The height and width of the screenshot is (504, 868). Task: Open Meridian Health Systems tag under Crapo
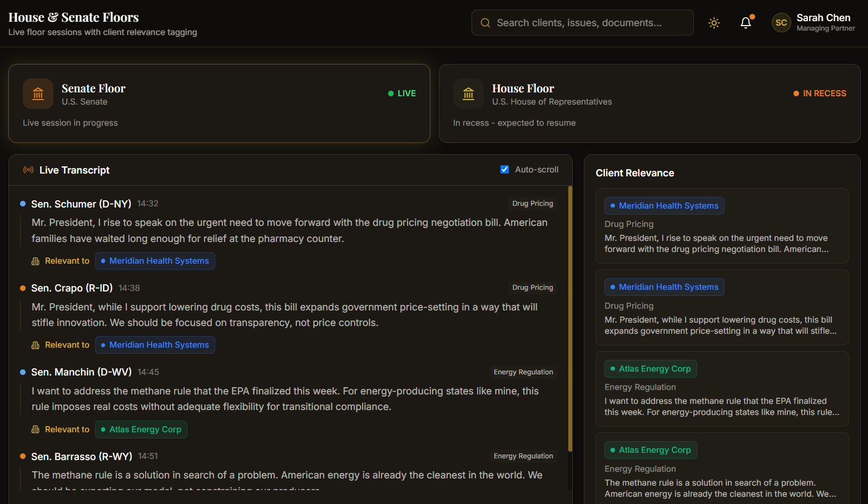point(155,345)
